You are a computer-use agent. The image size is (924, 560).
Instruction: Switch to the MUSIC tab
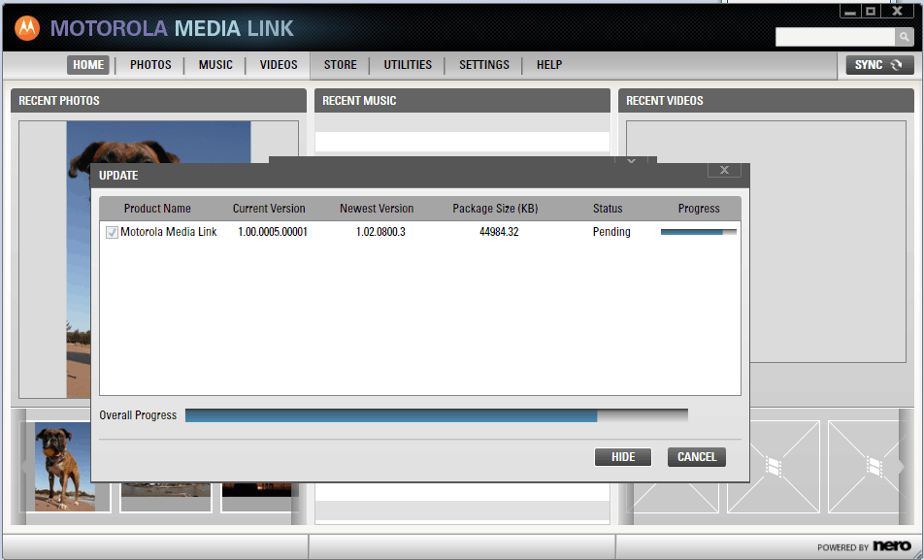click(x=215, y=65)
